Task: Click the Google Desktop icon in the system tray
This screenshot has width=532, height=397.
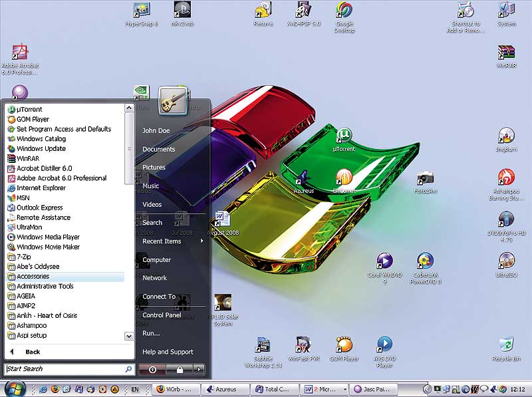Action: click(x=503, y=389)
